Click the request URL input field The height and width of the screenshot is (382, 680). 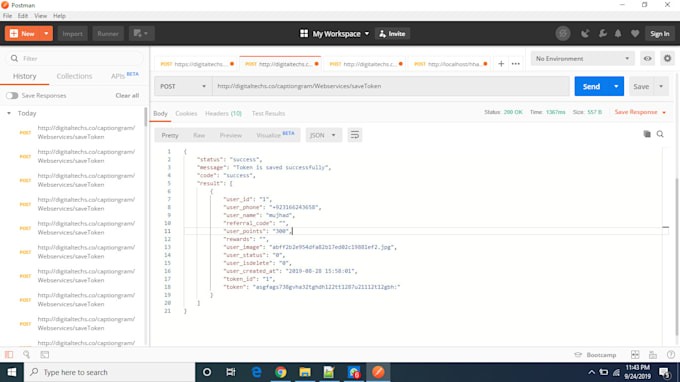[391, 86]
